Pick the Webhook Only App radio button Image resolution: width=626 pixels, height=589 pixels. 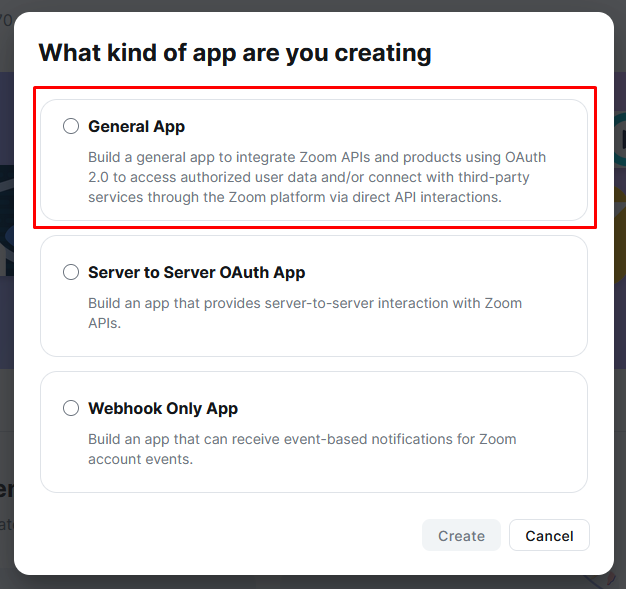click(x=71, y=408)
